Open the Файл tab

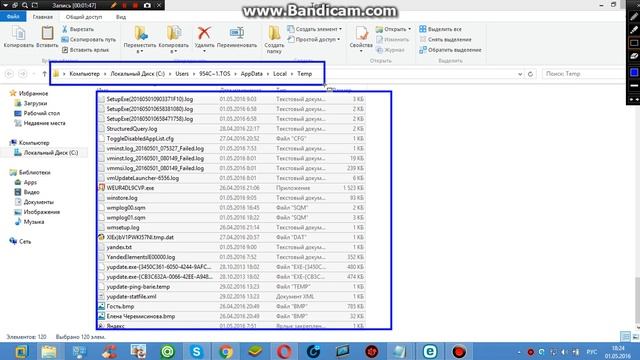[x=13, y=17]
